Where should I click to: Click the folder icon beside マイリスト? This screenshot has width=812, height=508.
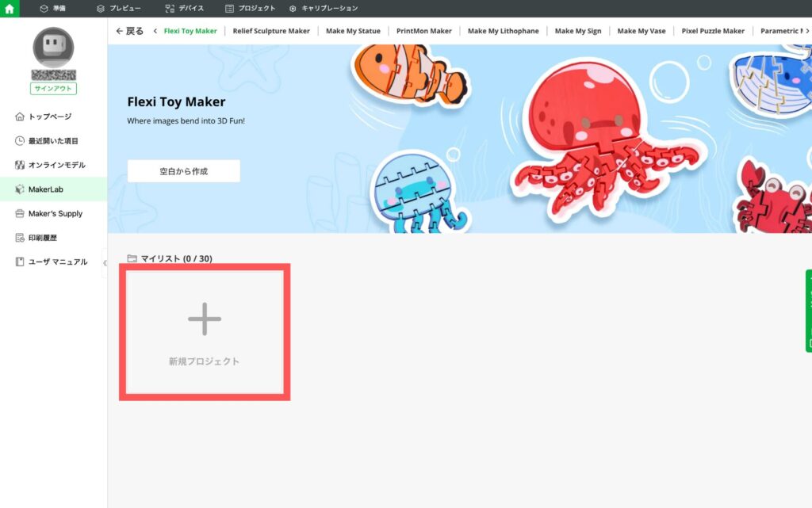[x=132, y=258]
